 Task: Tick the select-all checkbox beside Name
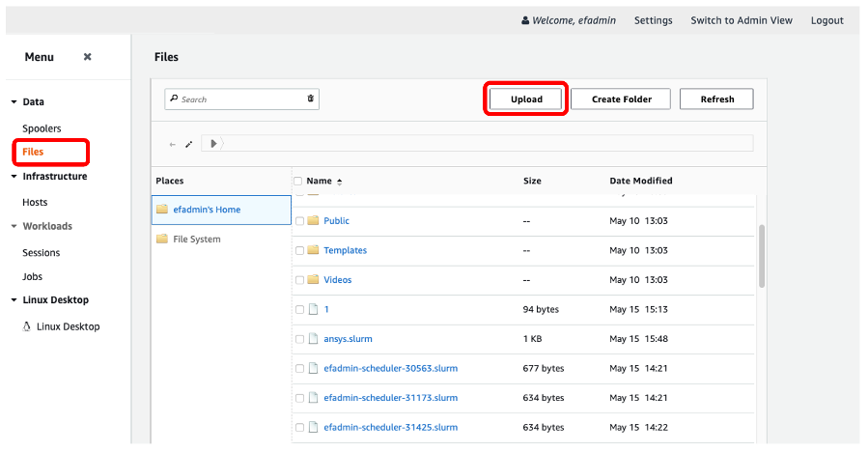(x=298, y=181)
